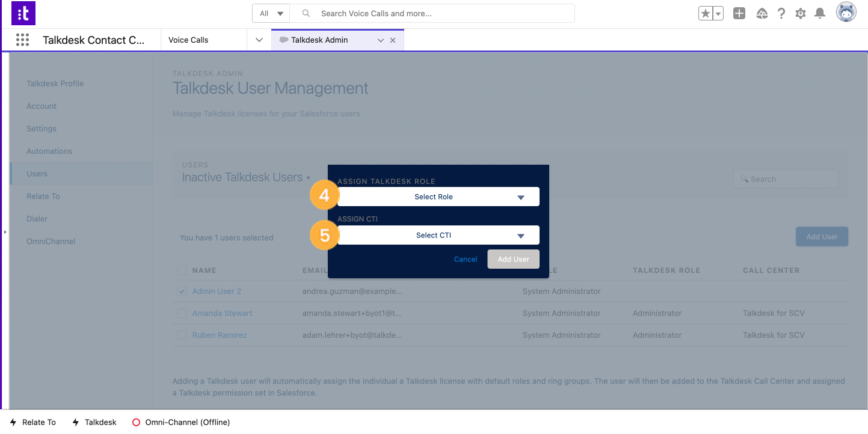Open the Voice Calls tab dropdown chevron
Screen dimensions: 868x434
tap(259, 40)
